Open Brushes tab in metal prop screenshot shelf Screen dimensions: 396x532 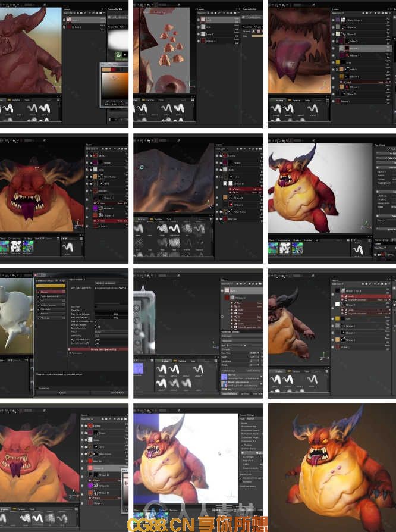(x=165, y=361)
